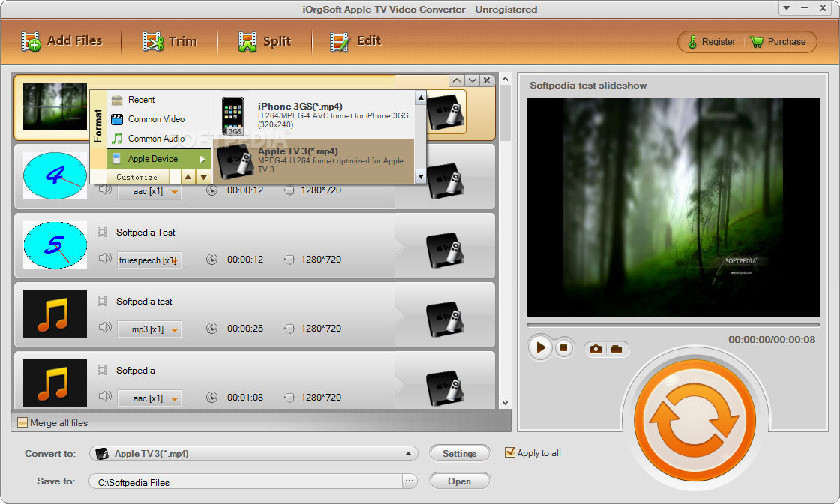This screenshot has height=504, width=840.
Task: Click the resolution icon in the truespeech row
Action: 289,259
